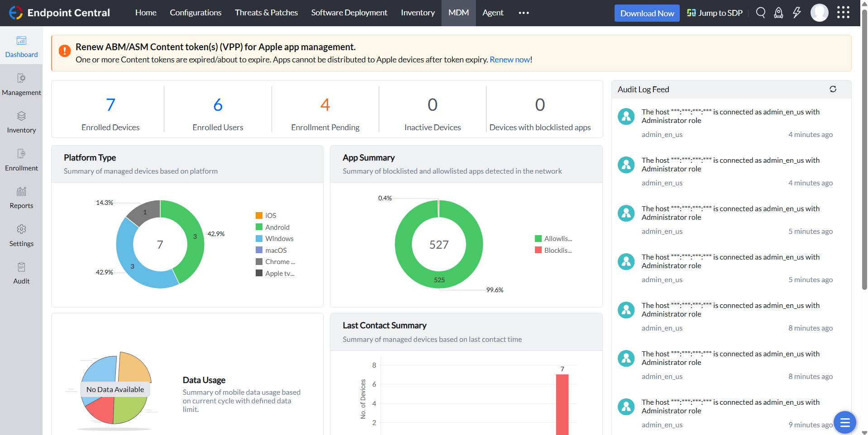Viewport: 868px width, 435px height.
Task: Refresh the Audit Log Feed
Action: [x=833, y=89]
